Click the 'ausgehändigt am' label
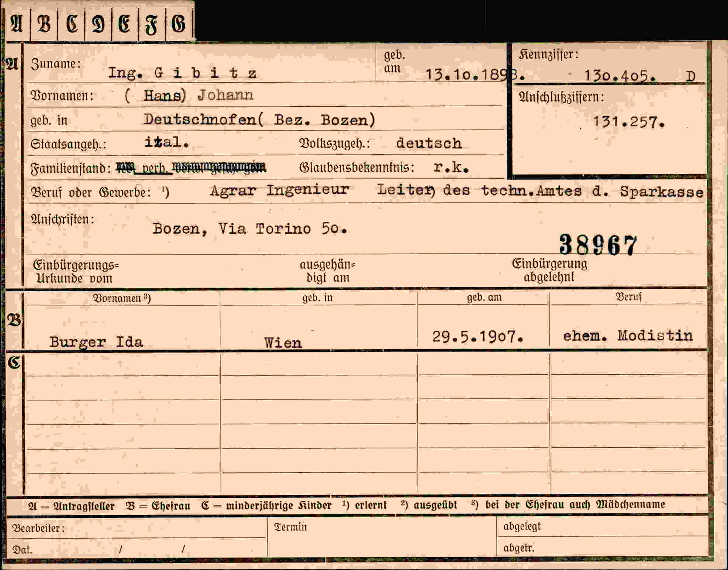This screenshot has height=570, width=728. click(328, 271)
